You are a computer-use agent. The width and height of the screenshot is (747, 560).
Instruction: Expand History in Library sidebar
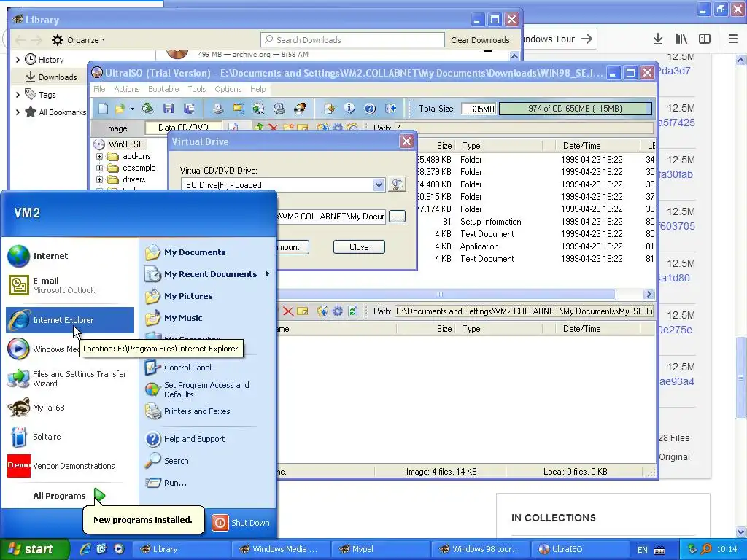(18, 60)
